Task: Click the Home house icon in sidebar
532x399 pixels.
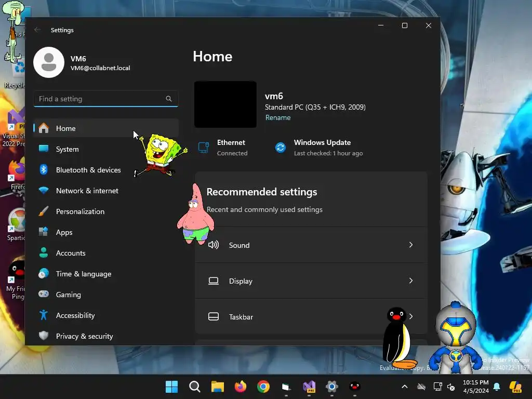Action: coord(44,128)
